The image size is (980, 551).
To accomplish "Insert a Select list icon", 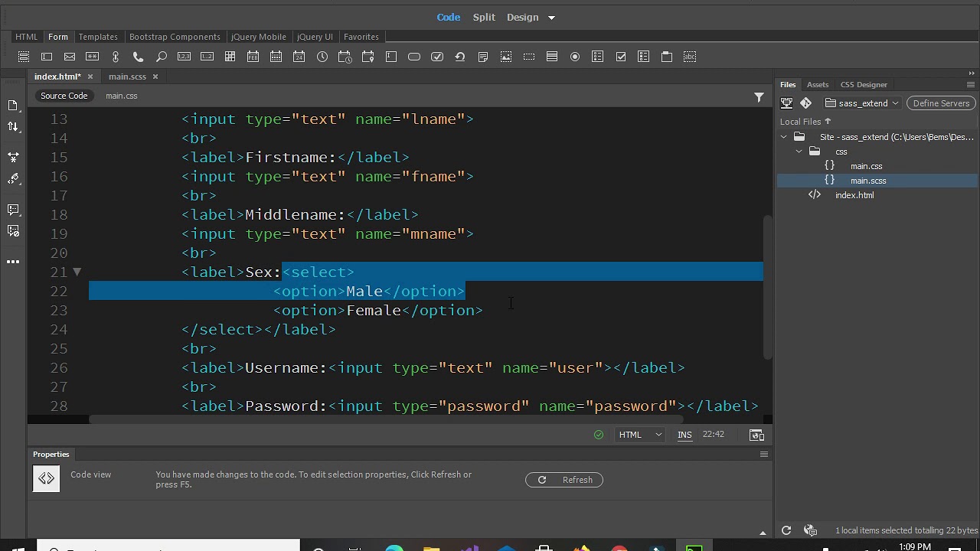I will [552, 57].
